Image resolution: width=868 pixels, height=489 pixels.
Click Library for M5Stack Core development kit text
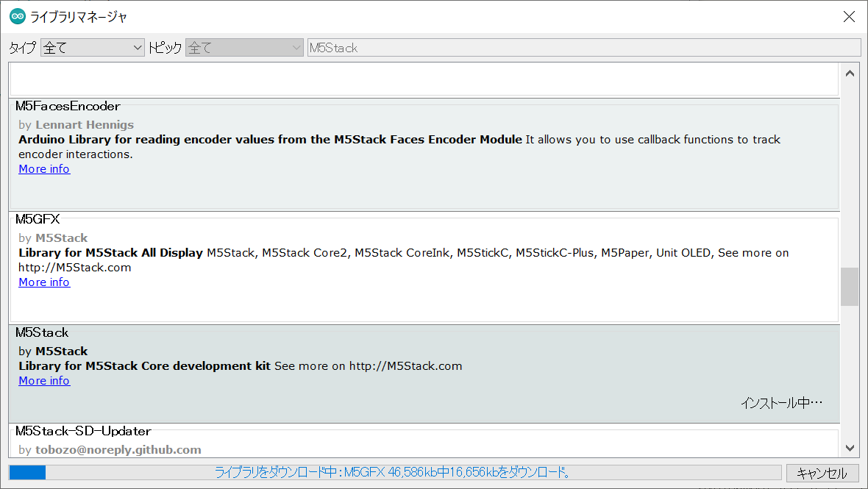(x=144, y=366)
